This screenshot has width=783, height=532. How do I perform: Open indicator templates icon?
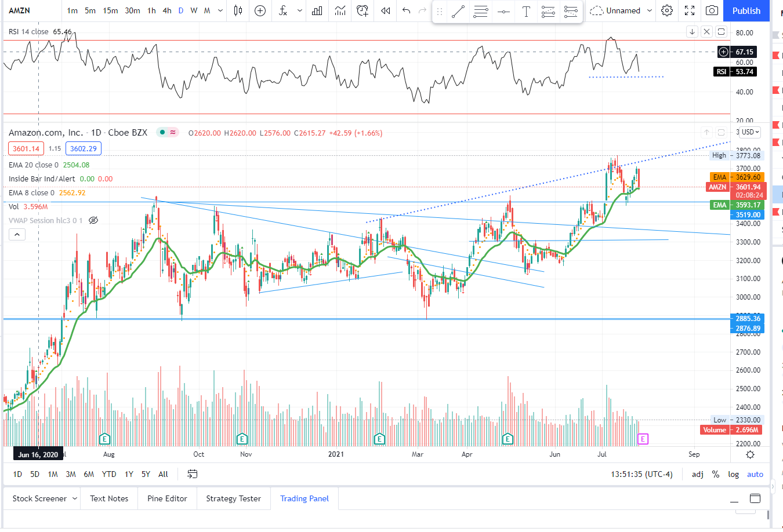pos(340,10)
